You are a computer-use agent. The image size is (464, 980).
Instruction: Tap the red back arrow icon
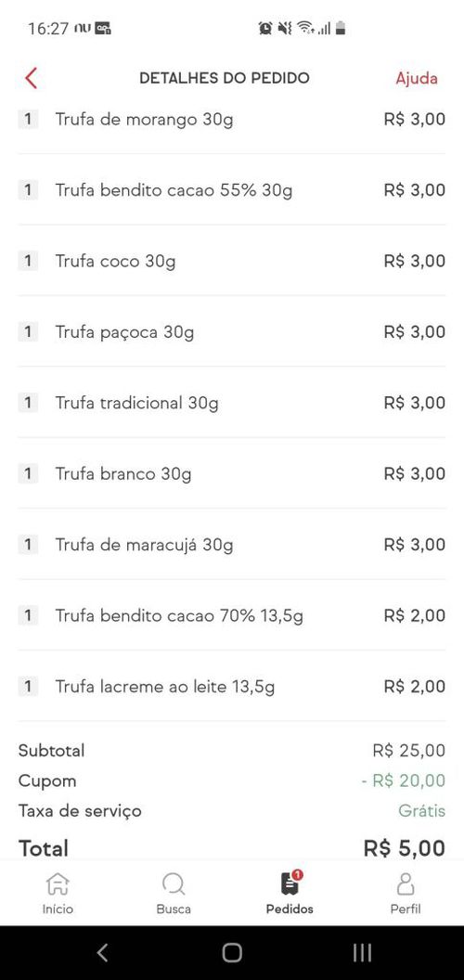[x=32, y=78]
